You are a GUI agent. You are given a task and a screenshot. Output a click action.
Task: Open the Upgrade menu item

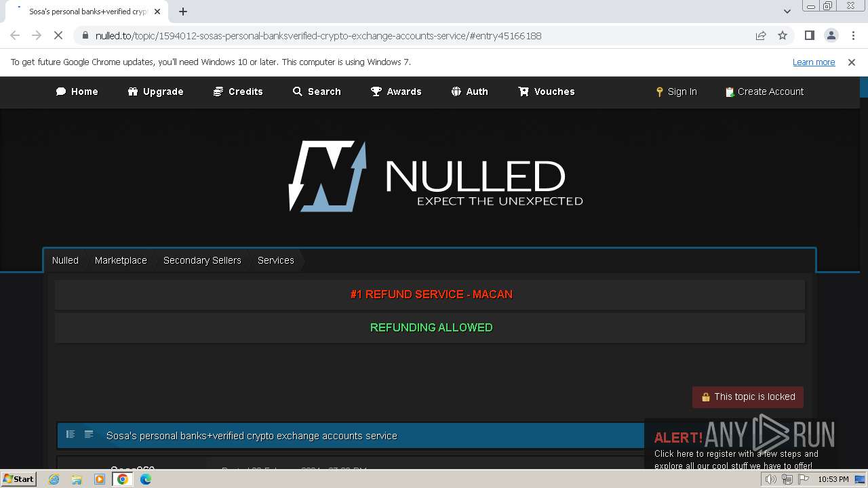[155, 91]
